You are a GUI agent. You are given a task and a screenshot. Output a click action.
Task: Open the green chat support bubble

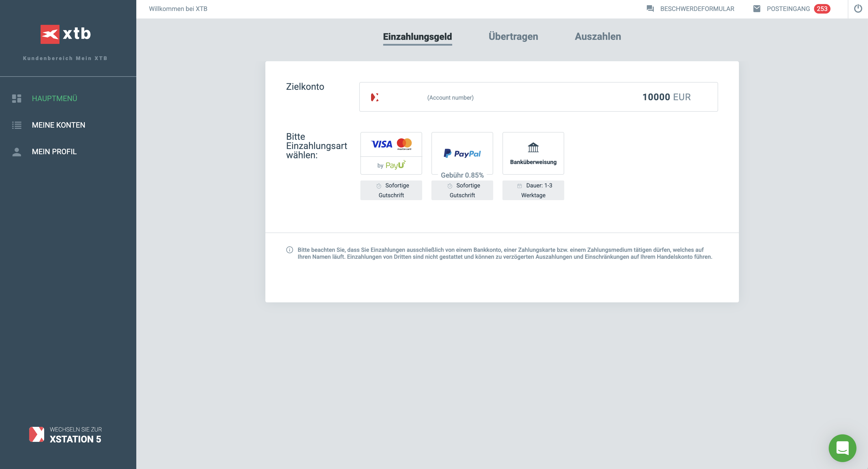[842, 448]
